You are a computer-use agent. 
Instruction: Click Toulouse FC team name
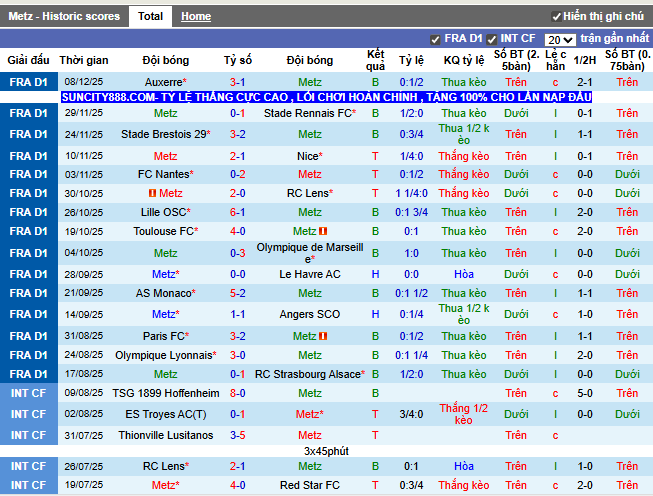[x=166, y=231]
